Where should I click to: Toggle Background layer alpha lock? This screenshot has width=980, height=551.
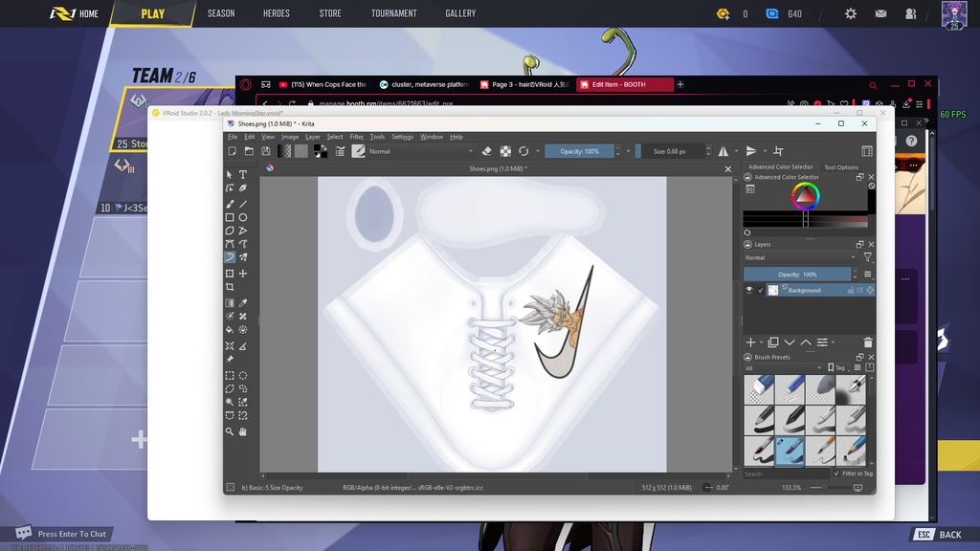(x=870, y=290)
